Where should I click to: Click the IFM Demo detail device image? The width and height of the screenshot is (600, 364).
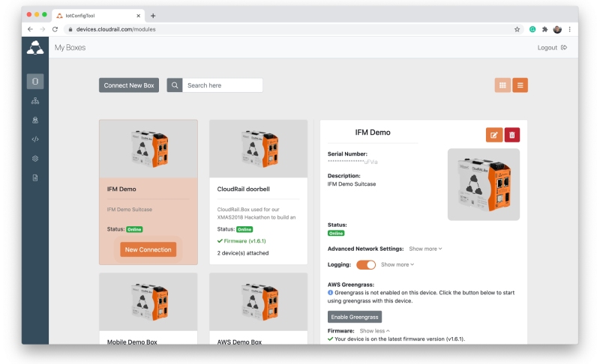484,184
